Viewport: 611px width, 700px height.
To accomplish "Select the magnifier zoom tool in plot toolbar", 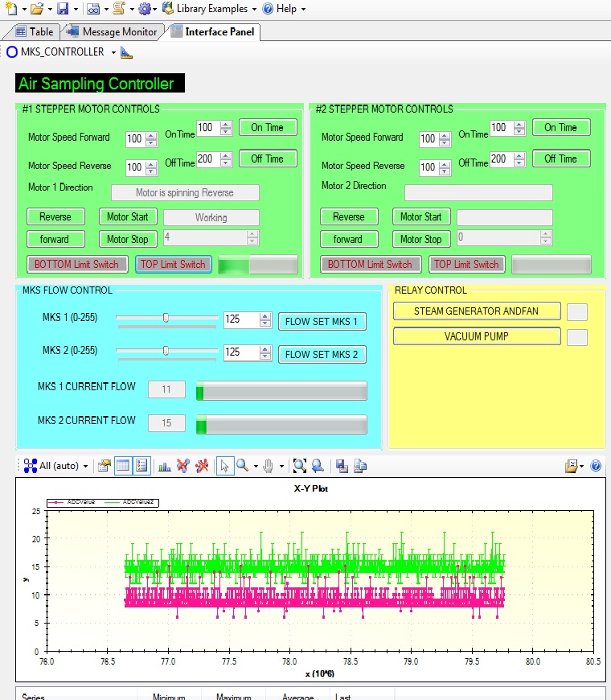I will [242, 465].
